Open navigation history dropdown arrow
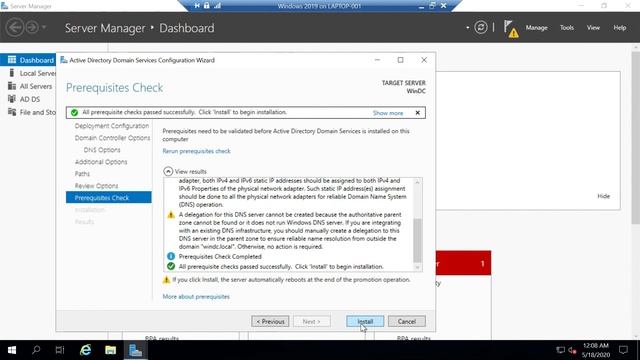Viewport: 640px width, 360px height. coord(44,28)
